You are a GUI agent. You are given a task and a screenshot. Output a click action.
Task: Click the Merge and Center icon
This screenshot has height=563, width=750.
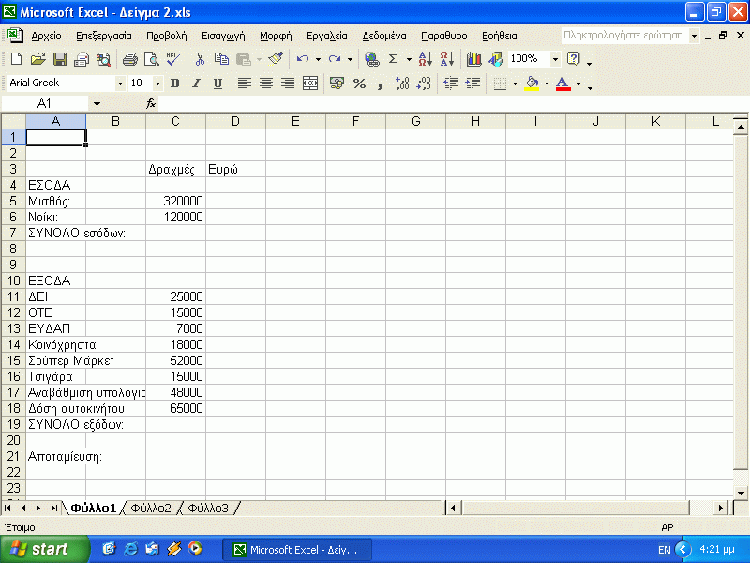[310, 84]
